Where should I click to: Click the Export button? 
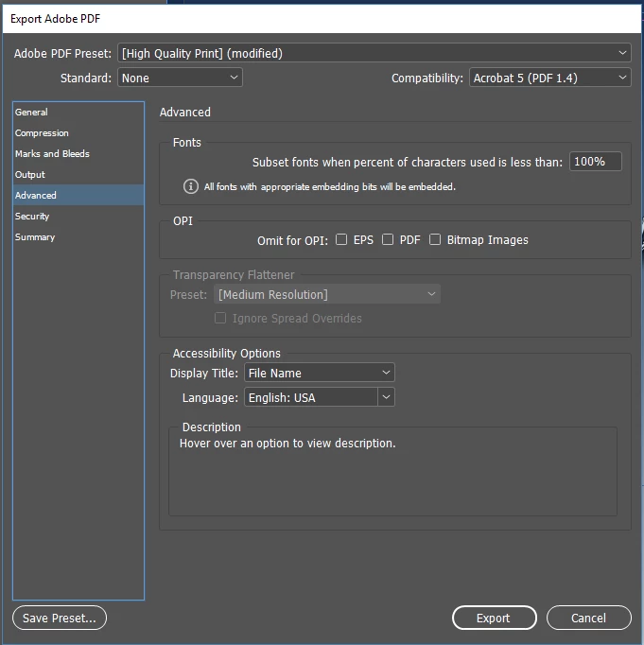(x=495, y=618)
